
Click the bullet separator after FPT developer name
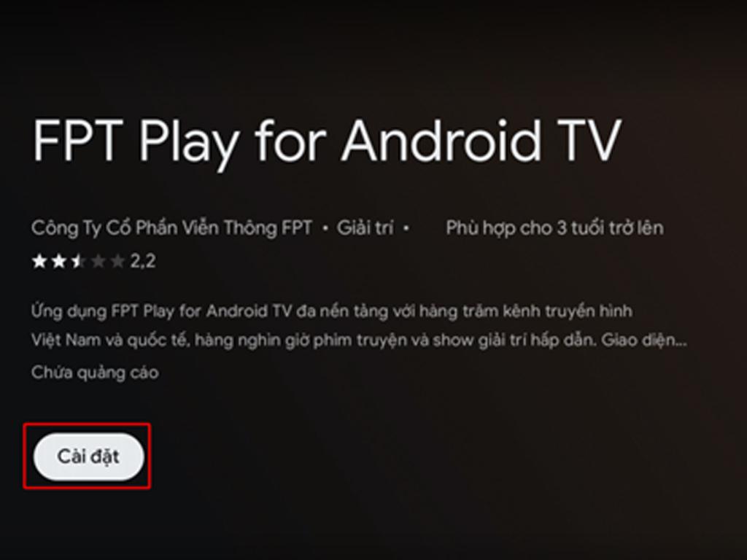(x=325, y=228)
